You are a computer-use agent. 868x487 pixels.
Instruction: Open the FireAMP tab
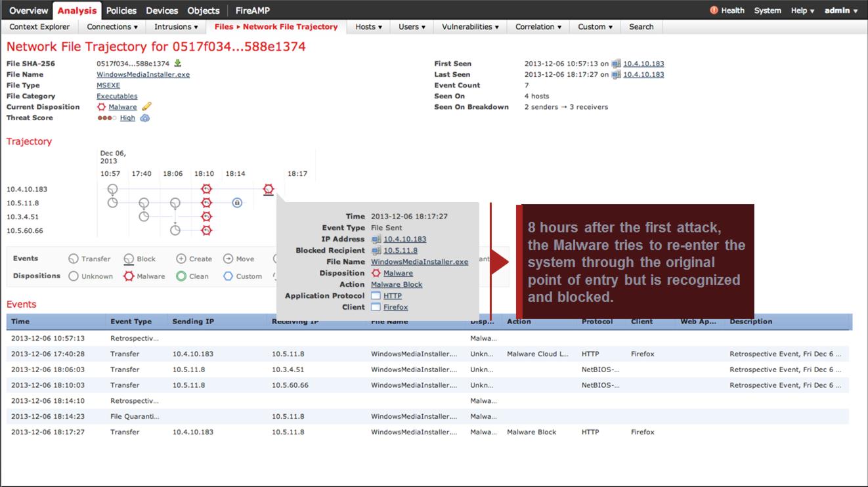point(252,11)
